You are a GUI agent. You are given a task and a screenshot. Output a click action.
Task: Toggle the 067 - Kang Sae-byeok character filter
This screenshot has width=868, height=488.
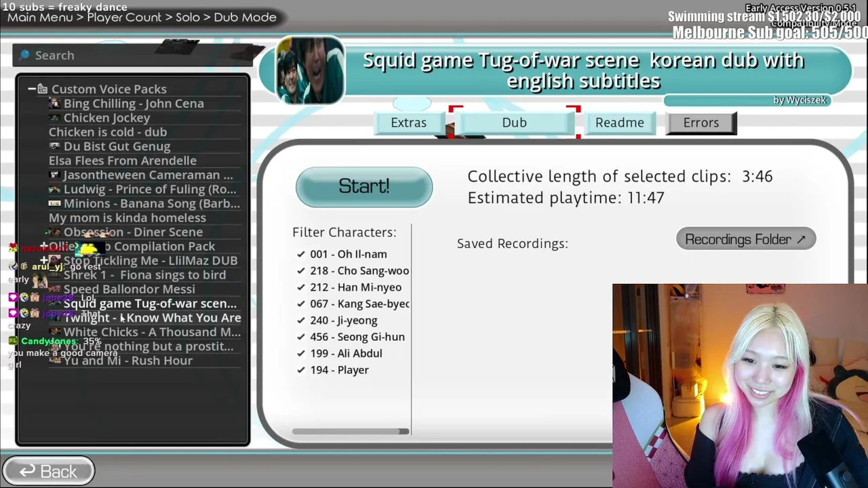click(301, 304)
